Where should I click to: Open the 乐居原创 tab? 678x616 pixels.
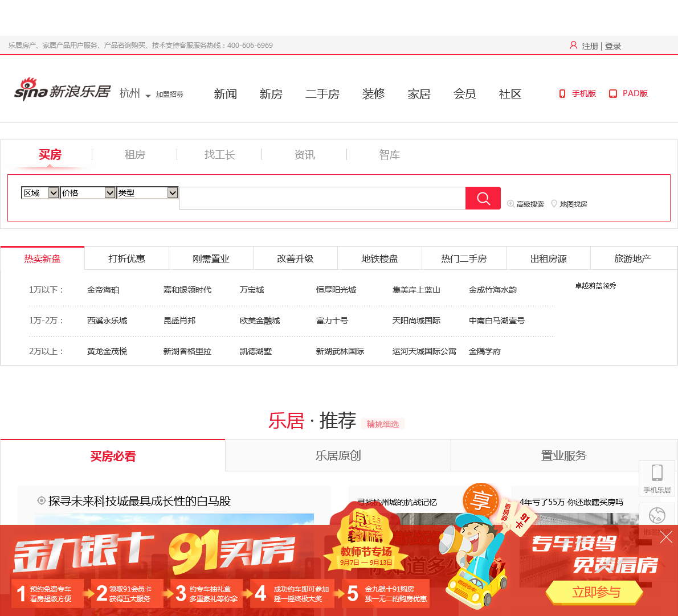click(x=338, y=455)
